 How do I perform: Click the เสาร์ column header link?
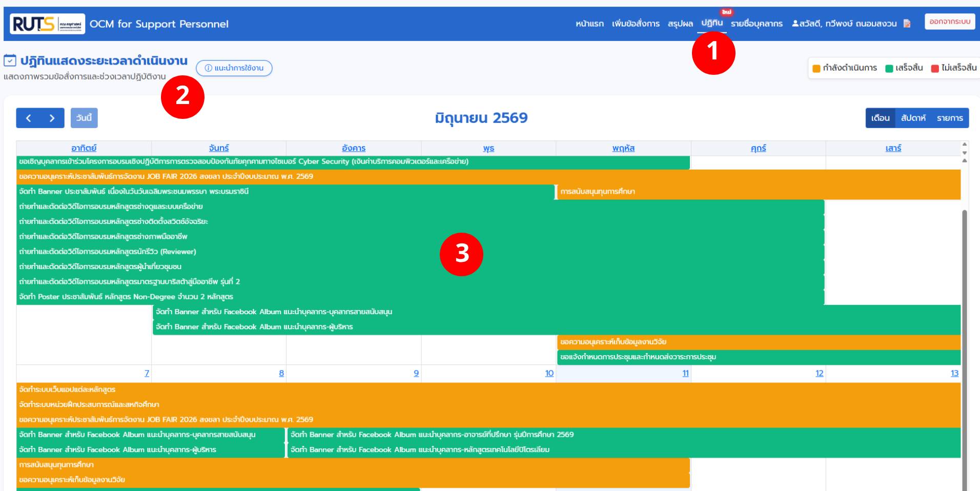(893, 148)
